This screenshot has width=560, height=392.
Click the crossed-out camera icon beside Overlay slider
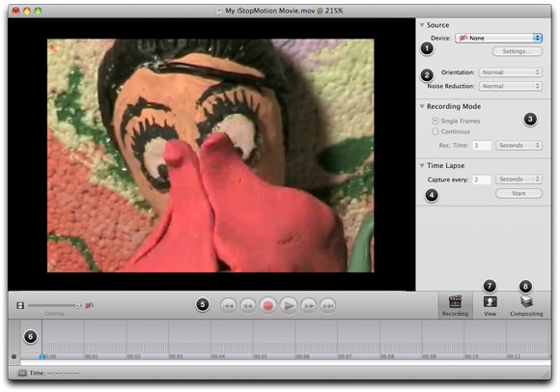(89, 306)
